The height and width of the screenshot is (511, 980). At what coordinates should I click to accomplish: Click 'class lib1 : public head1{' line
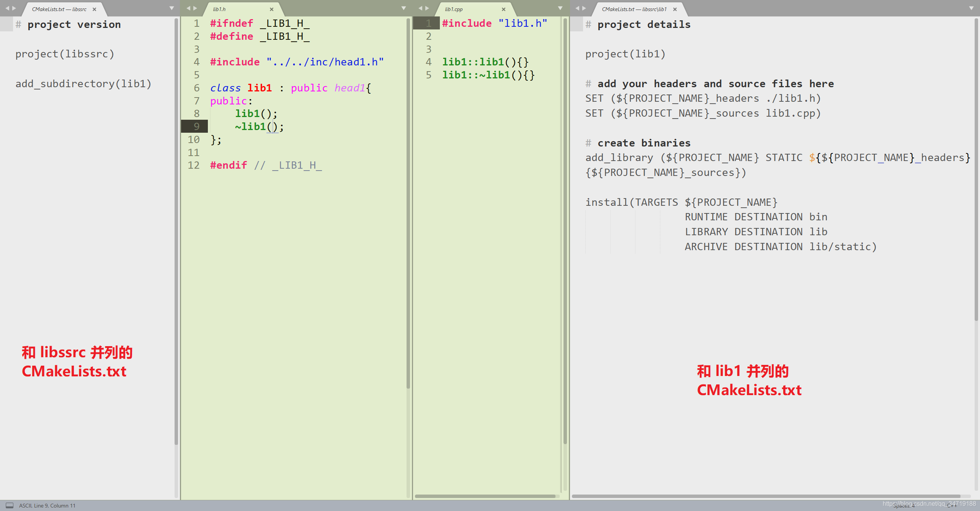[291, 88]
